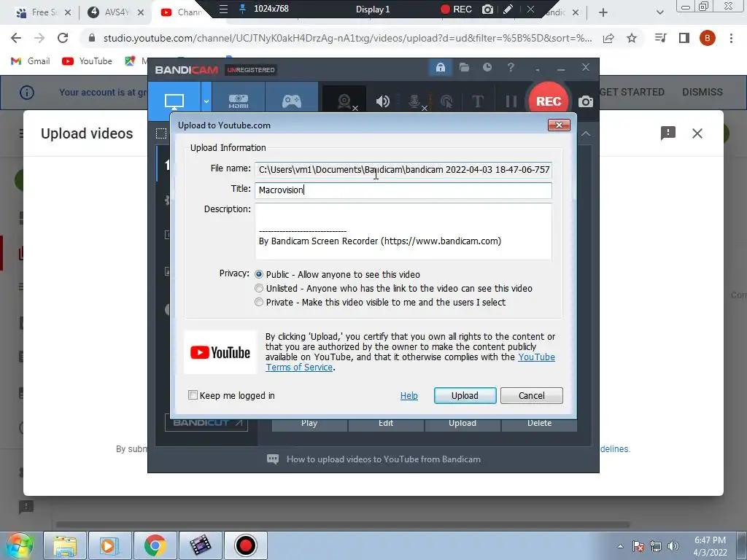Click the Upload button in dialog
This screenshot has height=560, width=747.
[465, 396]
